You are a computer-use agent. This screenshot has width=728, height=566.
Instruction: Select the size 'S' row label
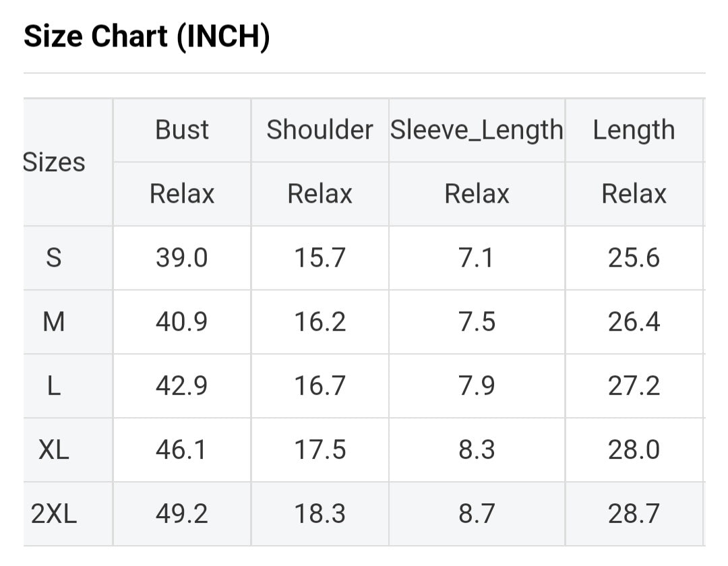[54, 258]
